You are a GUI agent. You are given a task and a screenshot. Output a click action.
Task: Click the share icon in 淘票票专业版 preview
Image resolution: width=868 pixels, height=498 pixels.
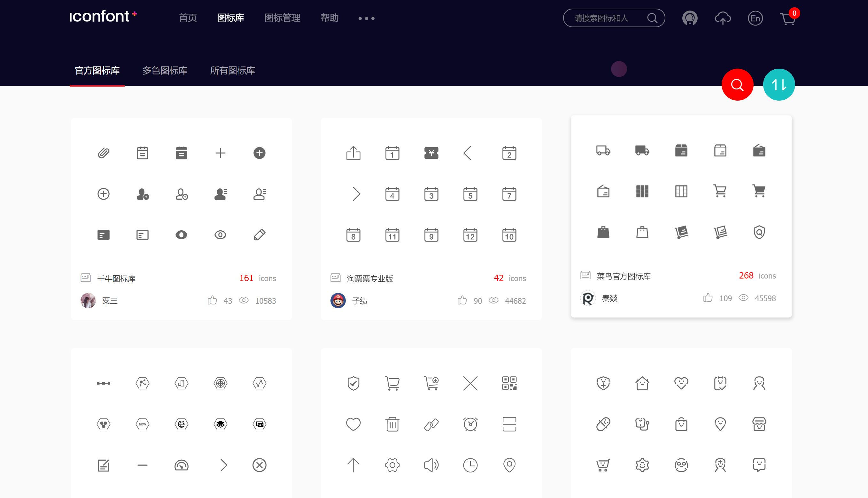(x=354, y=153)
